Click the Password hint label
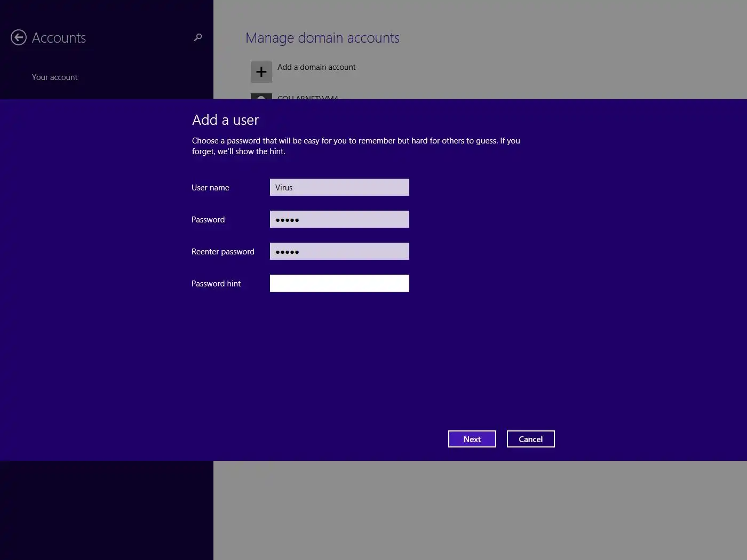The image size is (747, 560). [x=216, y=284]
